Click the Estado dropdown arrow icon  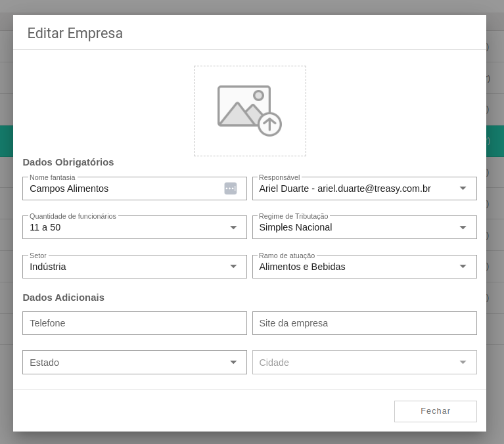point(233,363)
